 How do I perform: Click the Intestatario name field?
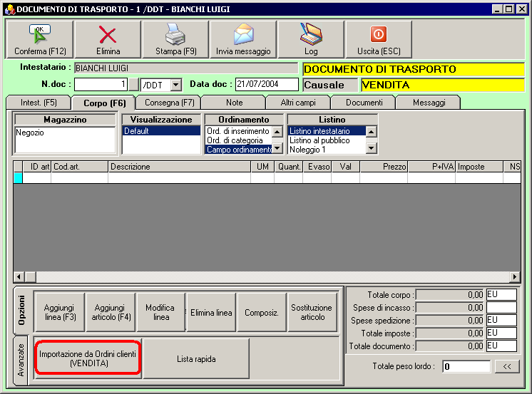(x=186, y=68)
